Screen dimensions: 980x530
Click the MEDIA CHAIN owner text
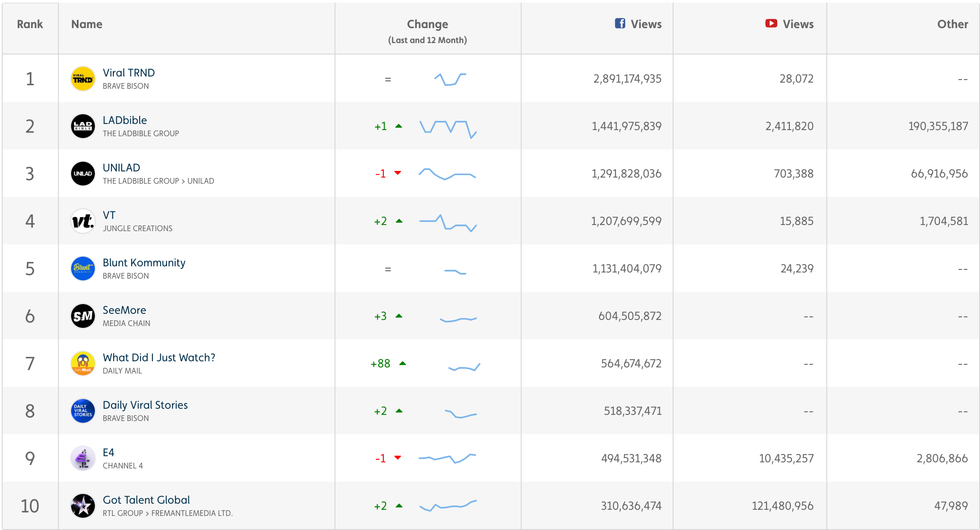click(126, 323)
